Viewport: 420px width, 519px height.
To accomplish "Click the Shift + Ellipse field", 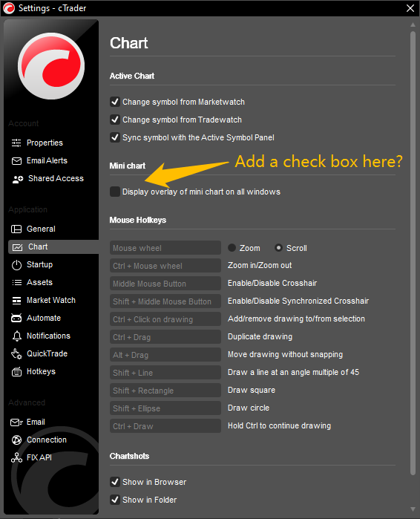I will click(165, 408).
